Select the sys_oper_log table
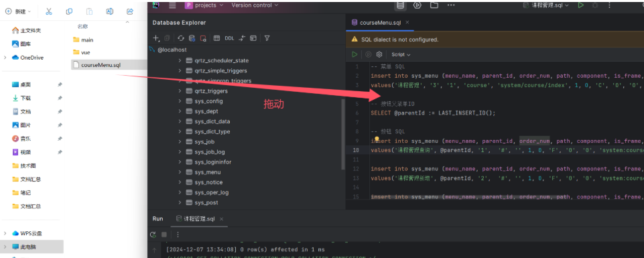This screenshot has height=258, width=644. [212, 192]
